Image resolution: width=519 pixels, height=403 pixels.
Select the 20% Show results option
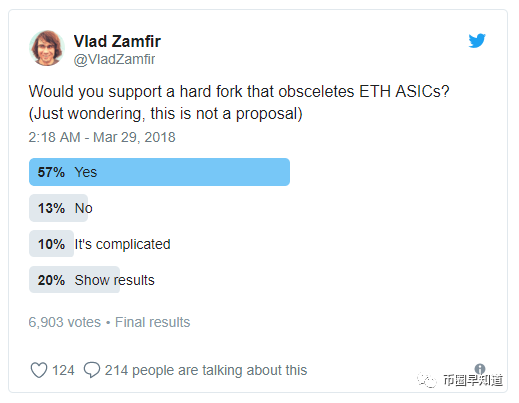[x=92, y=280]
